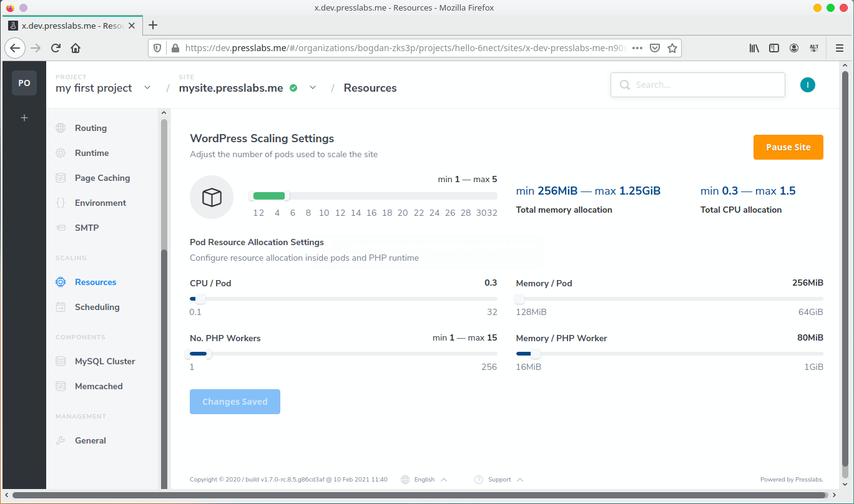
Task: Click the Memcached icon in sidebar
Action: (x=61, y=386)
